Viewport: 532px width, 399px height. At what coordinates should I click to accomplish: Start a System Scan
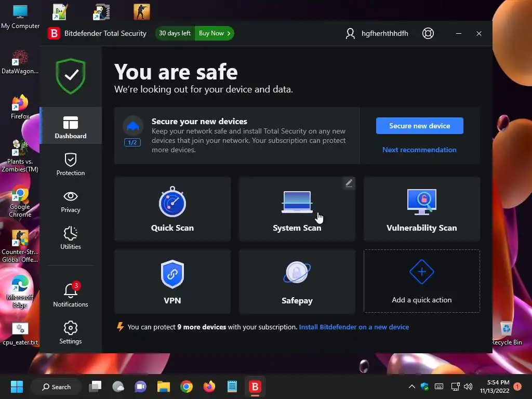(297, 209)
